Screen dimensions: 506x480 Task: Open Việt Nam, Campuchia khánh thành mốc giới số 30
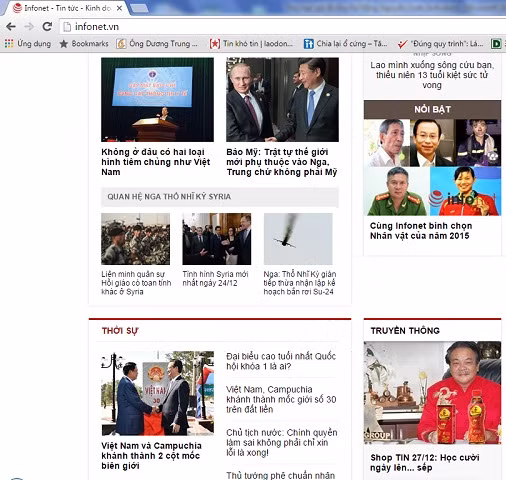[281, 399]
